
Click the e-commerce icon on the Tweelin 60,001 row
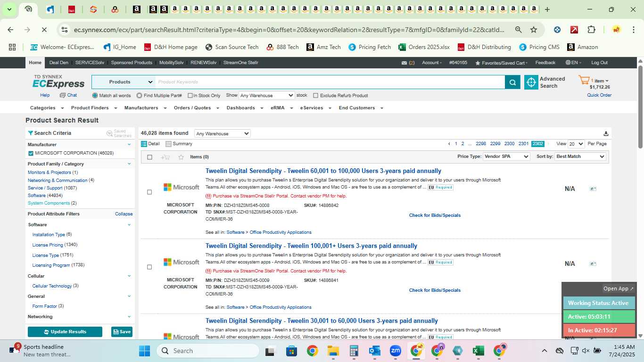pyautogui.click(x=593, y=189)
